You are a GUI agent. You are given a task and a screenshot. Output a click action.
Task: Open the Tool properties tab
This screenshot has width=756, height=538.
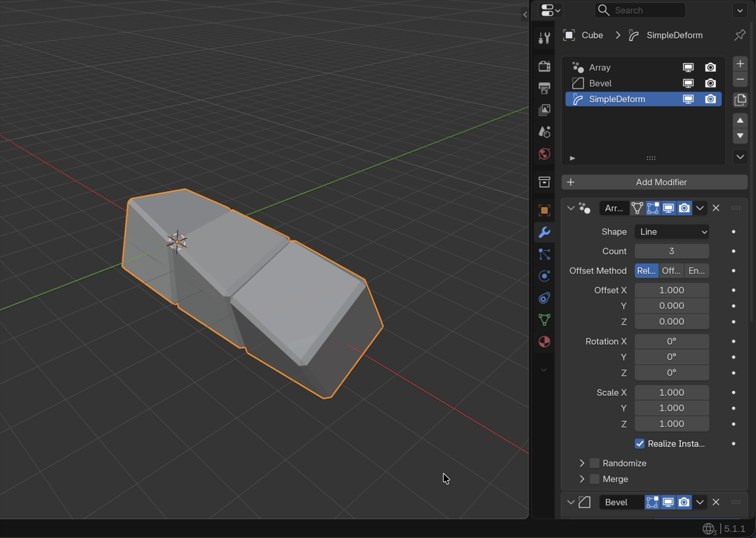tap(544, 38)
